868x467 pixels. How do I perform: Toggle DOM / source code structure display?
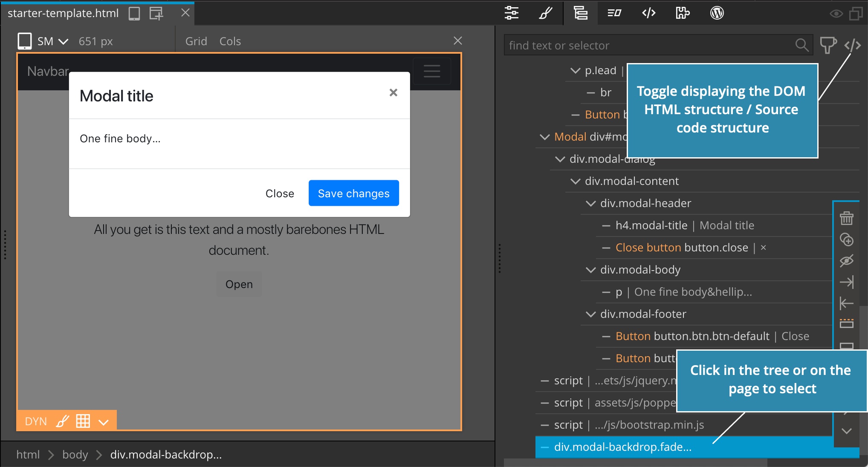click(853, 45)
